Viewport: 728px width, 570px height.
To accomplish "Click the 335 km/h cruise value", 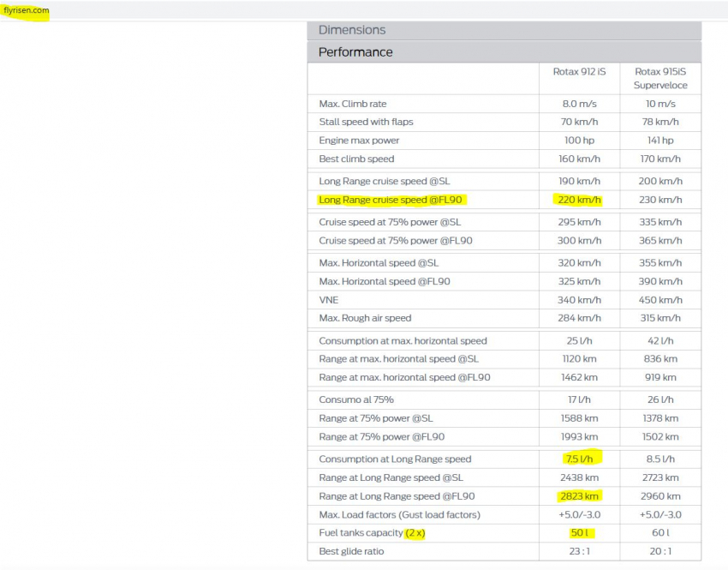I will click(x=660, y=223).
